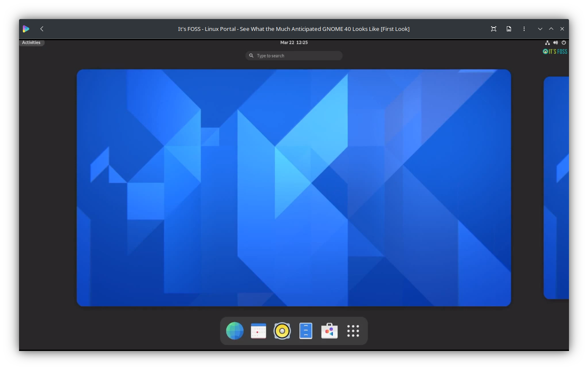Expand the window with the upward chevron
Image resolution: width=588 pixels, height=370 pixels.
click(551, 28)
